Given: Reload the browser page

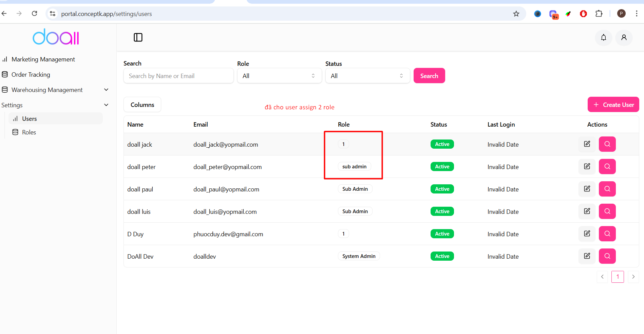Looking at the screenshot, I should [x=34, y=14].
